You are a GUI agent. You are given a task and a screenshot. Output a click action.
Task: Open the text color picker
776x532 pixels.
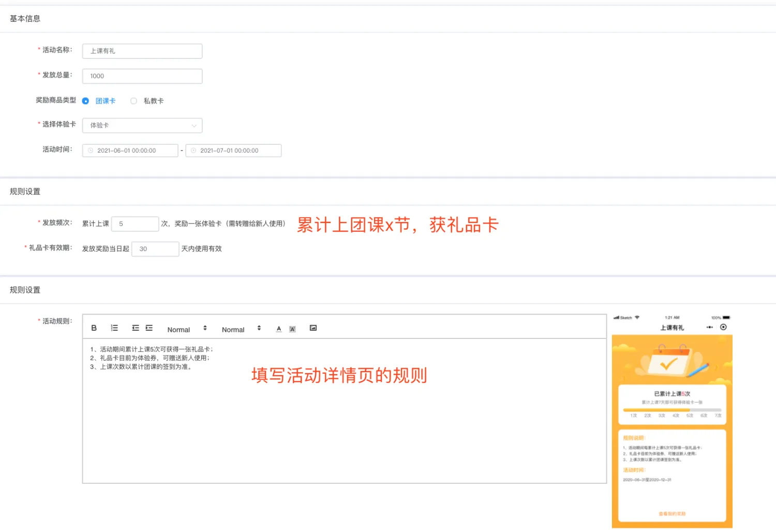coord(279,329)
